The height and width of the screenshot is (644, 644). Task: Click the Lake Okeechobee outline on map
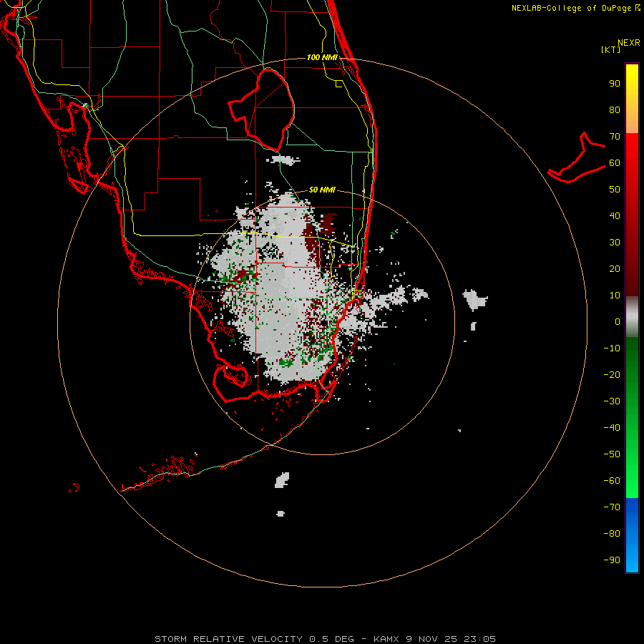click(263, 109)
